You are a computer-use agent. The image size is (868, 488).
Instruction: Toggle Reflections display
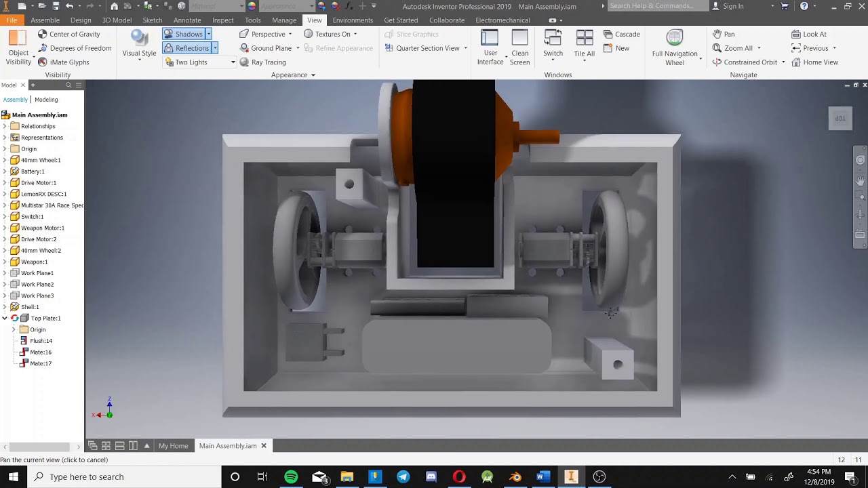click(x=186, y=48)
